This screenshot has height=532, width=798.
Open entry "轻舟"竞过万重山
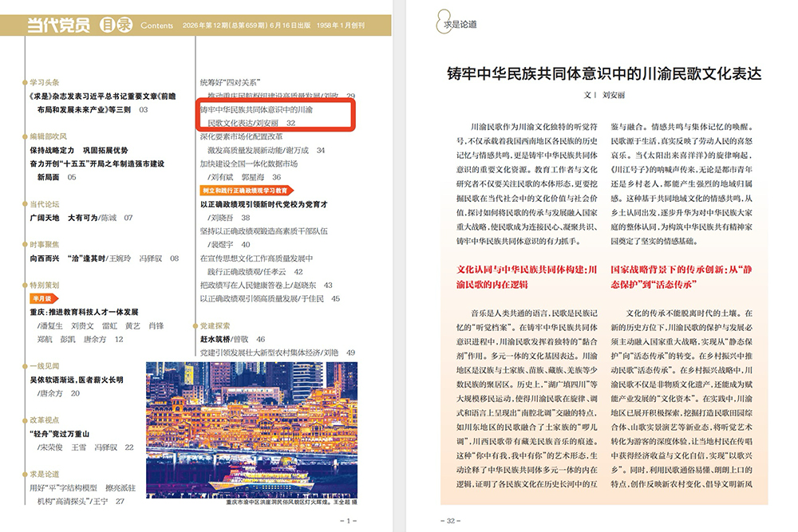(60, 434)
